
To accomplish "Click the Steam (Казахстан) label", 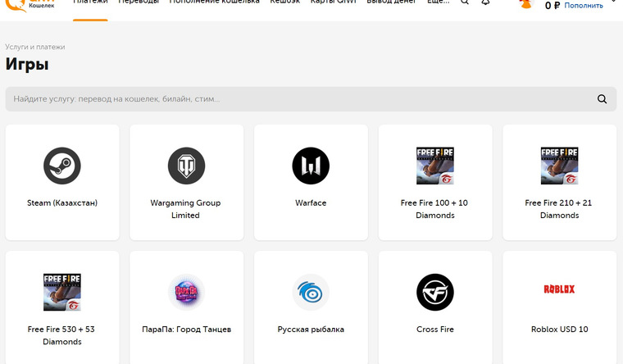I will tap(62, 202).
